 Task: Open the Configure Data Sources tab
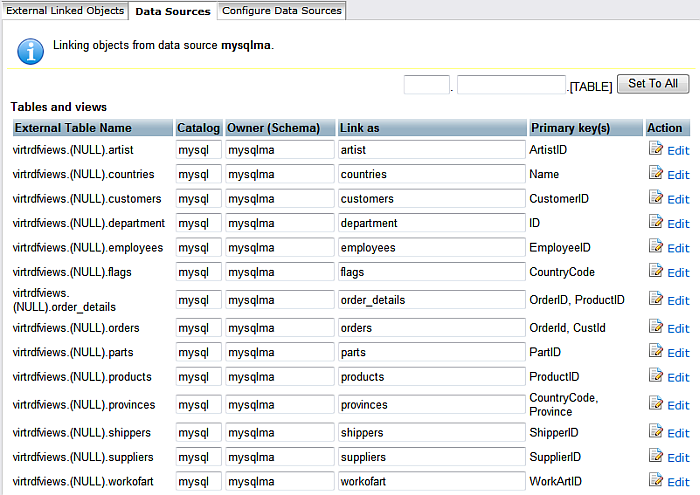pyautogui.click(x=282, y=10)
